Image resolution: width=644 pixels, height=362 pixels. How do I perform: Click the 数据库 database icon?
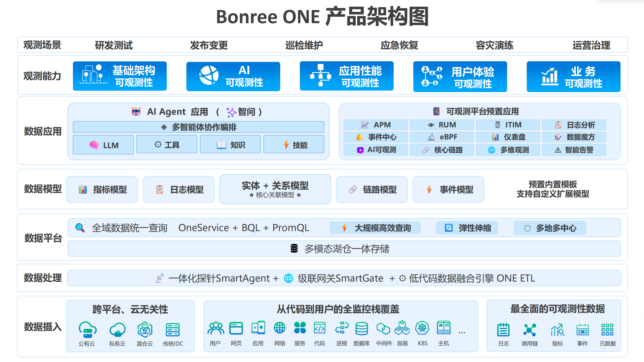click(x=362, y=329)
